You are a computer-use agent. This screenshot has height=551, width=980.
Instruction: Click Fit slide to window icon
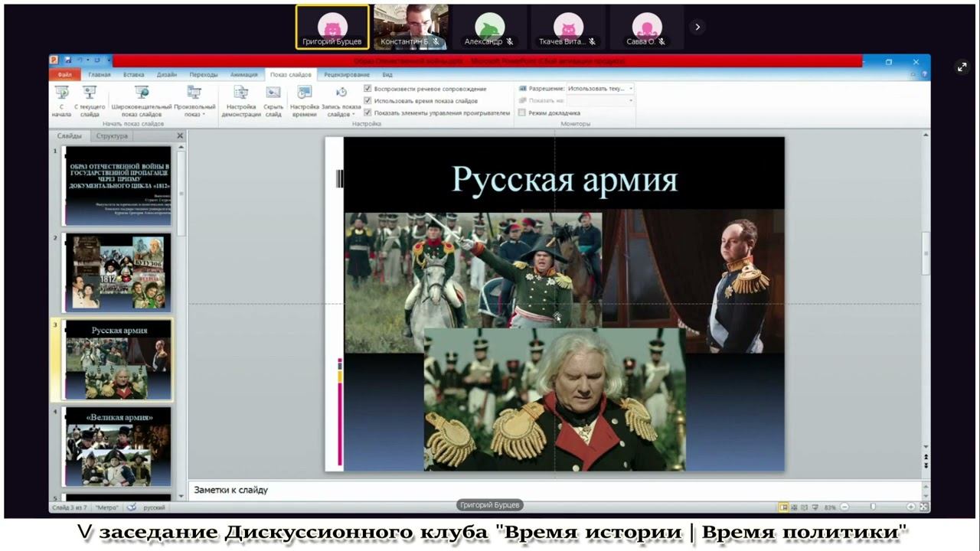click(923, 507)
